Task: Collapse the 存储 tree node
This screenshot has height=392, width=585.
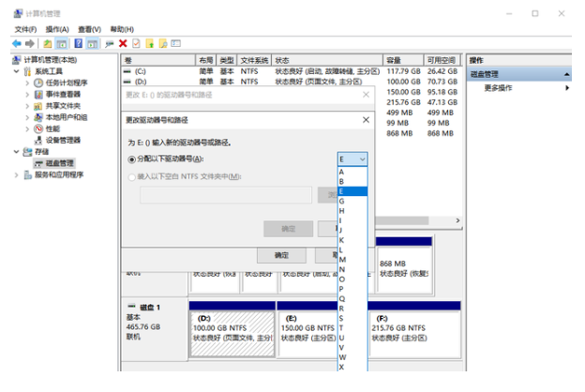Action: [x=17, y=152]
